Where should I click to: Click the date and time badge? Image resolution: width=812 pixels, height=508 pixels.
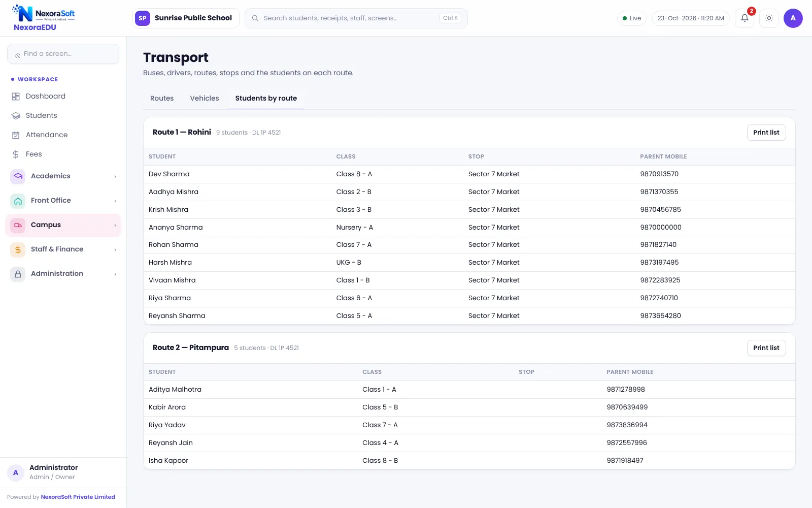pyautogui.click(x=691, y=18)
